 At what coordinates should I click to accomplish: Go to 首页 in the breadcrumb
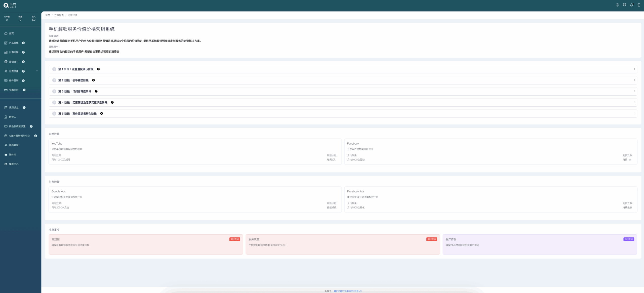pyautogui.click(x=48, y=15)
